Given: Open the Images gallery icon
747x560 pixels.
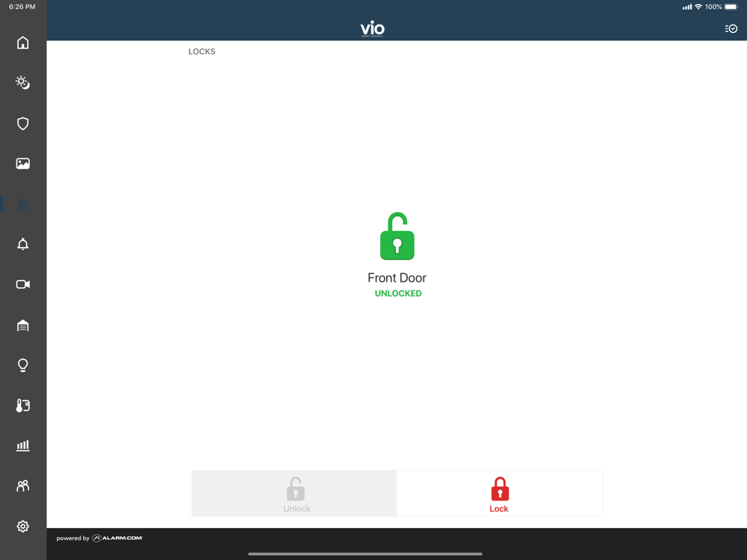Looking at the screenshot, I should [x=23, y=164].
